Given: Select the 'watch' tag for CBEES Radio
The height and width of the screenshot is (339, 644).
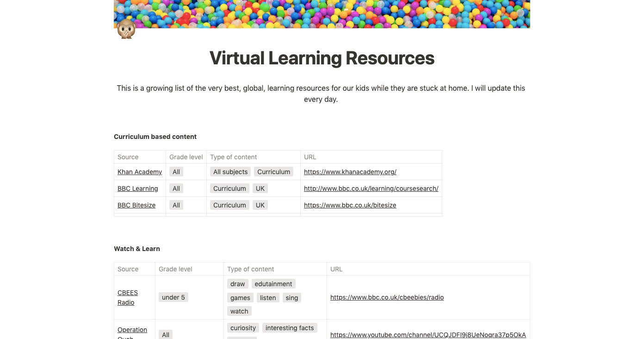Looking at the screenshot, I should pyautogui.click(x=239, y=311).
